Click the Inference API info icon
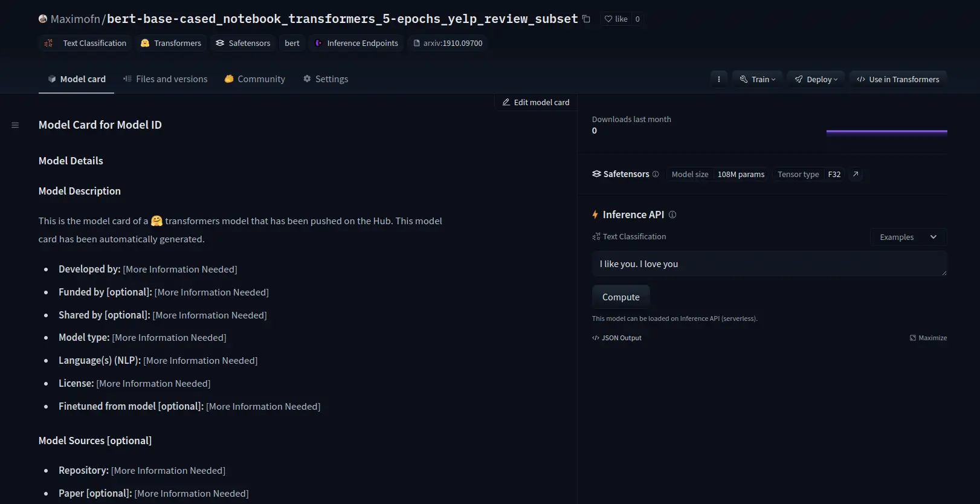The image size is (980, 504). pos(672,215)
